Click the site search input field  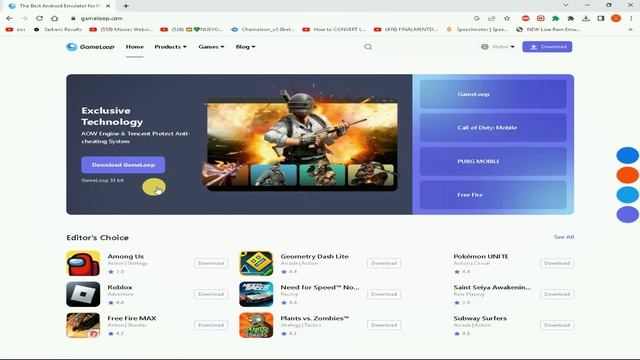click(422, 47)
